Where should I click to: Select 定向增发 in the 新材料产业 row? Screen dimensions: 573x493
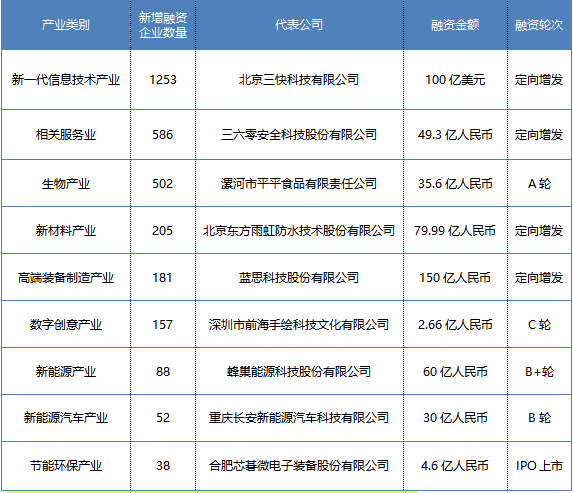coord(539,231)
